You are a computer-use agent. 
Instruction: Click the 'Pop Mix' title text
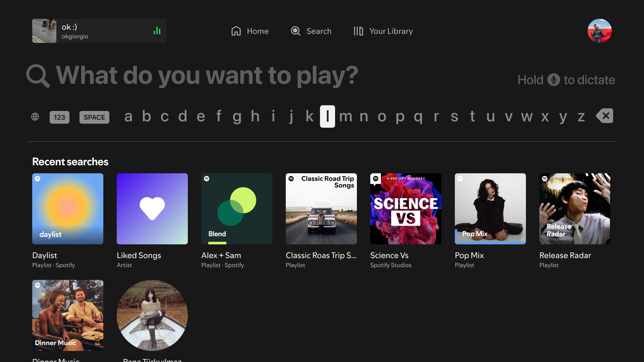[469, 255]
